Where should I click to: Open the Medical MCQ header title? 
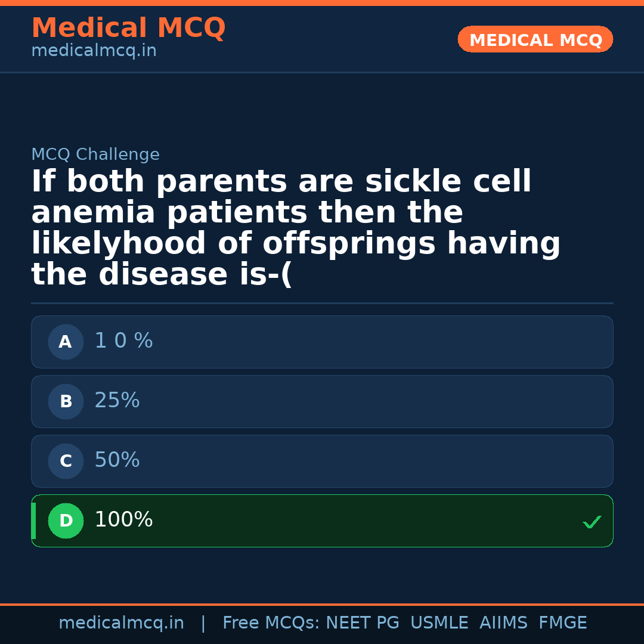click(128, 28)
